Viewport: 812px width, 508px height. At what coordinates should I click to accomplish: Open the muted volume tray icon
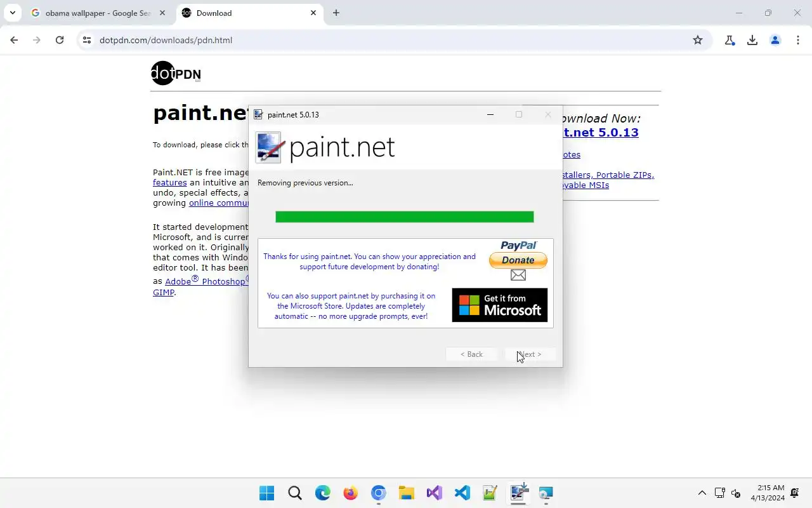coord(736,493)
